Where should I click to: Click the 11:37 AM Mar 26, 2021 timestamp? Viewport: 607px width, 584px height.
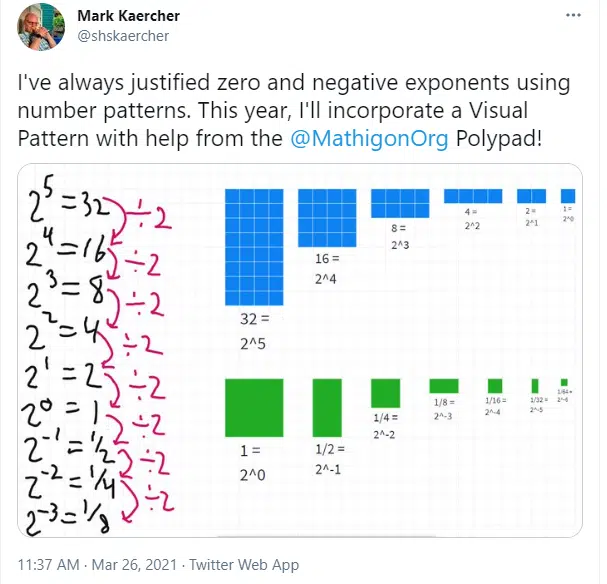[x=97, y=565]
